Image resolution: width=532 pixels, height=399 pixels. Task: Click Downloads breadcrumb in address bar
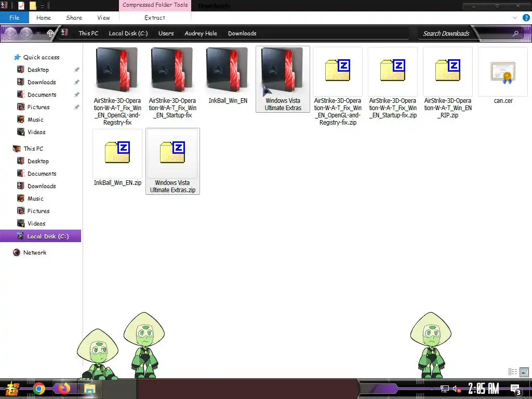[242, 33]
